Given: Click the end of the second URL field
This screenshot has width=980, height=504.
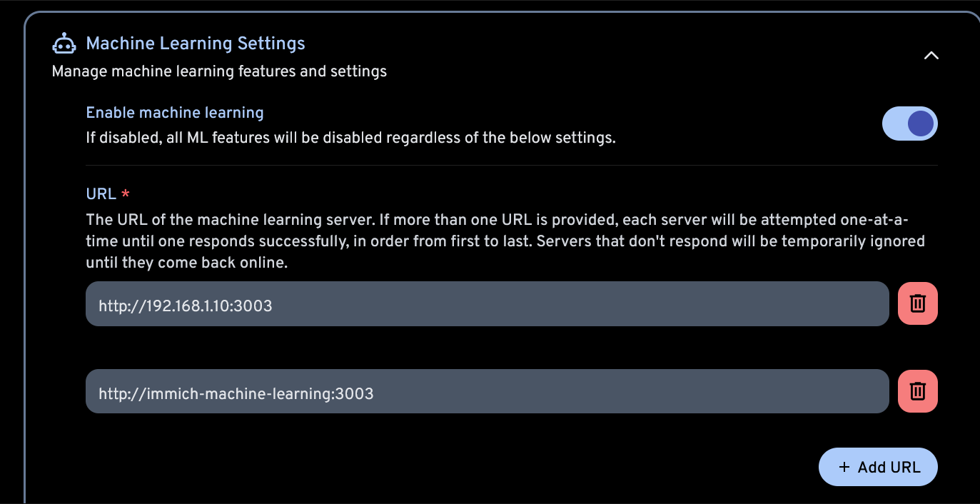Looking at the screenshot, I should point(857,391).
